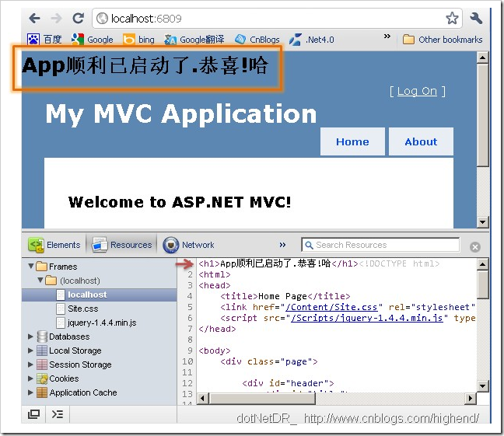Click the source horizontal scrollbar thumb
Screen dimensions: 504x436
pyautogui.click(x=262, y=399)
